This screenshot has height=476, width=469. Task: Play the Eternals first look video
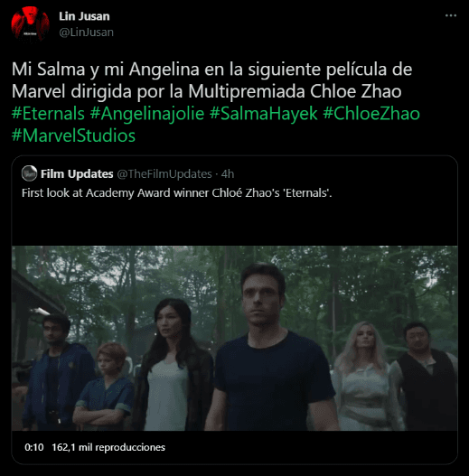coord(235,338)
